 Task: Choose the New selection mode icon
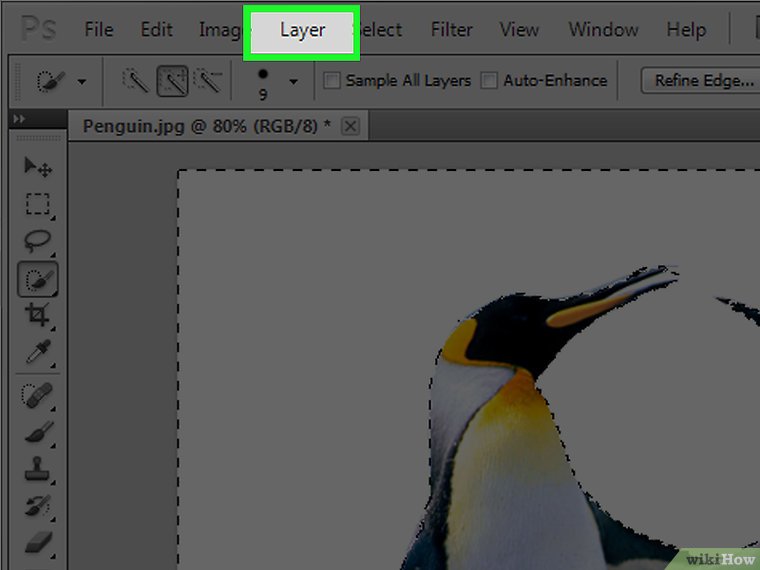pyautogui.click(x=135, y=80)
